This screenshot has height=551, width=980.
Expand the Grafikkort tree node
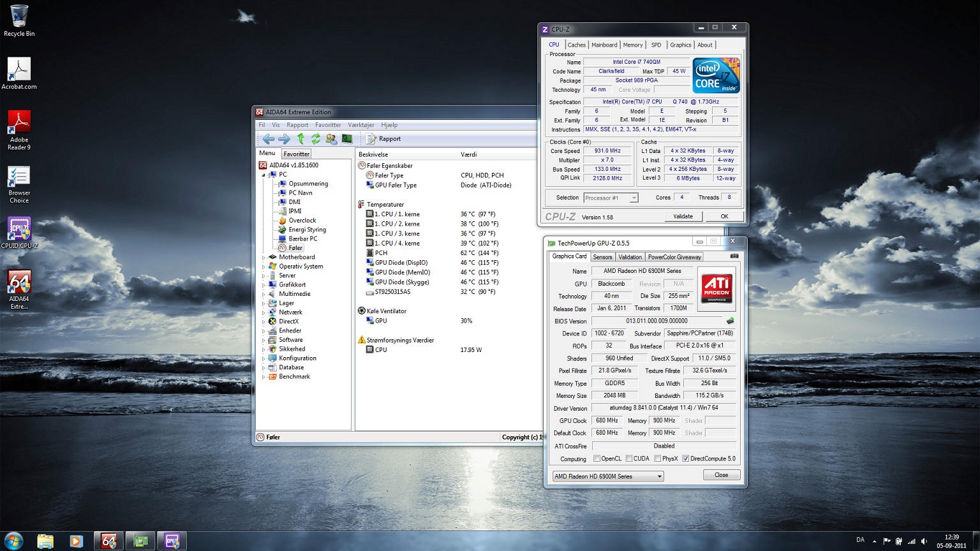pos(264,285)
